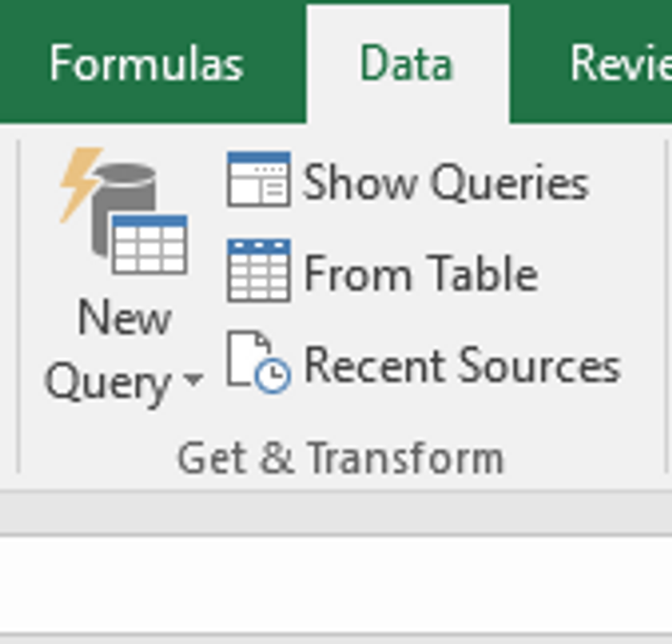Click the blue clock badge of Recent Sources

pos(273,376)
